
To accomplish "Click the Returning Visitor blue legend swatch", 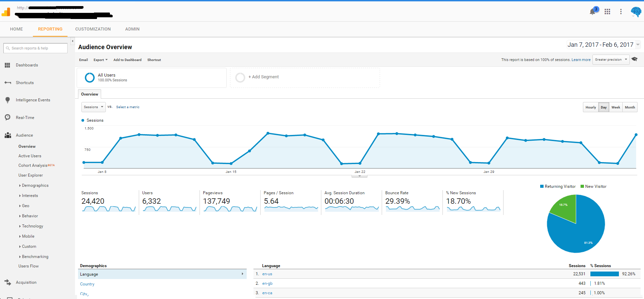I will (x=542, y=186).
